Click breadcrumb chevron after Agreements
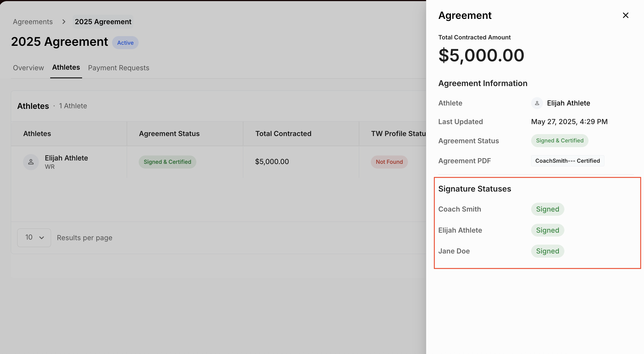 (64, 22)
